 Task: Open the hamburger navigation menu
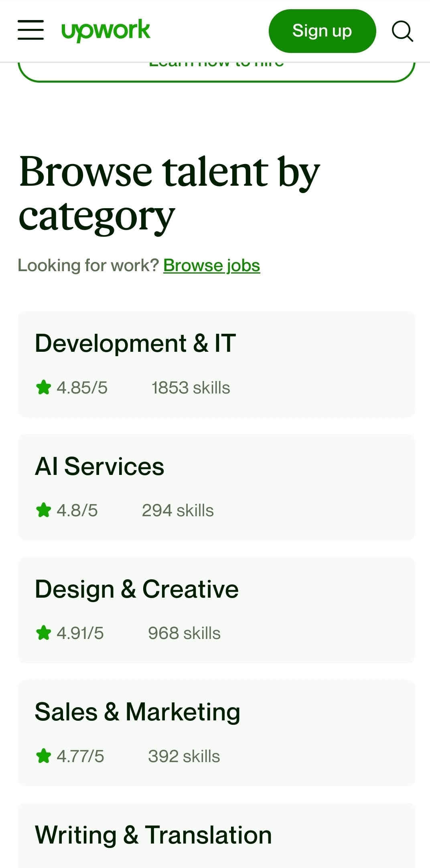[x=30, y=30]
